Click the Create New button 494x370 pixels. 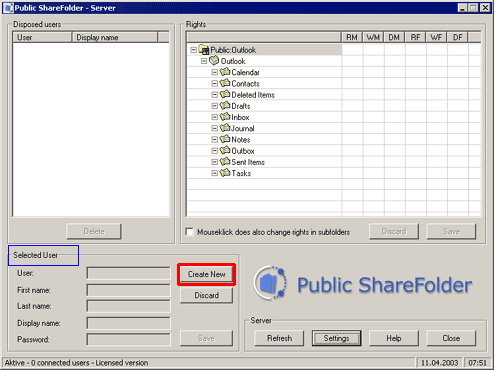click(206, 274)
